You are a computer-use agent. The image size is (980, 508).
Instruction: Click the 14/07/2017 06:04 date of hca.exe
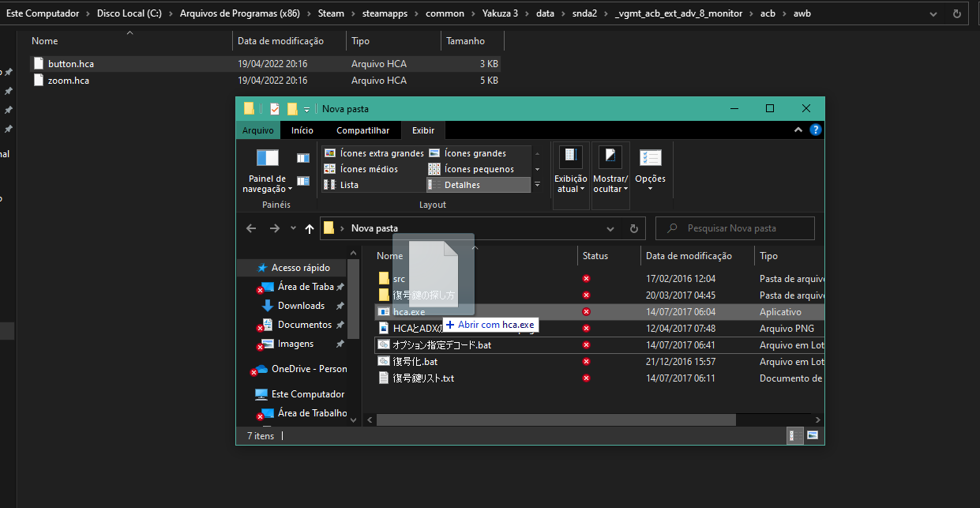[x=680, y=312]
